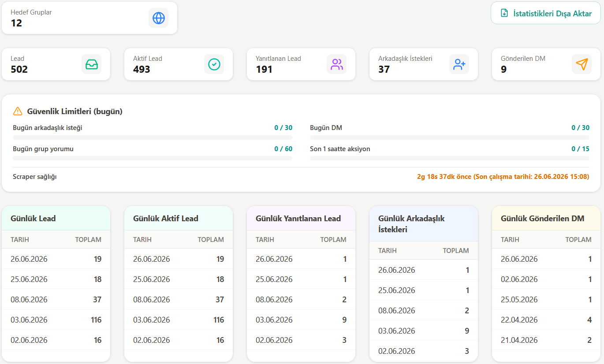Select the Günlük Lead table header

click(x=56, y=240)
